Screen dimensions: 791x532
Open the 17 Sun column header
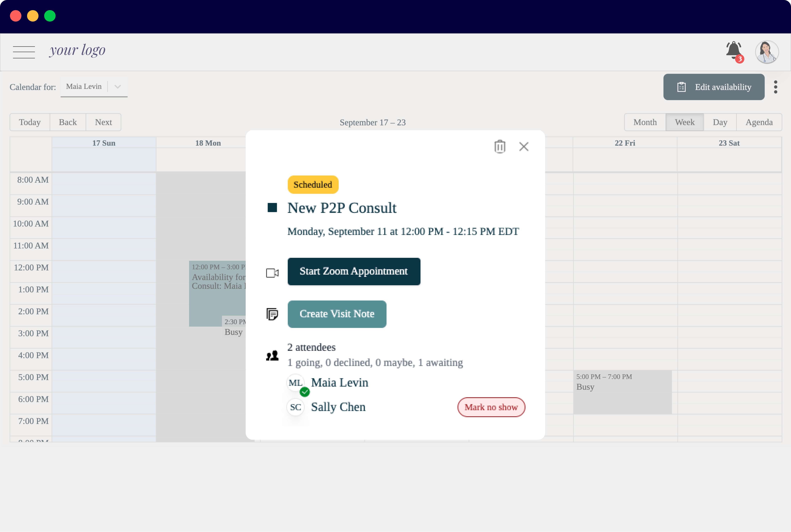[104, 143]
